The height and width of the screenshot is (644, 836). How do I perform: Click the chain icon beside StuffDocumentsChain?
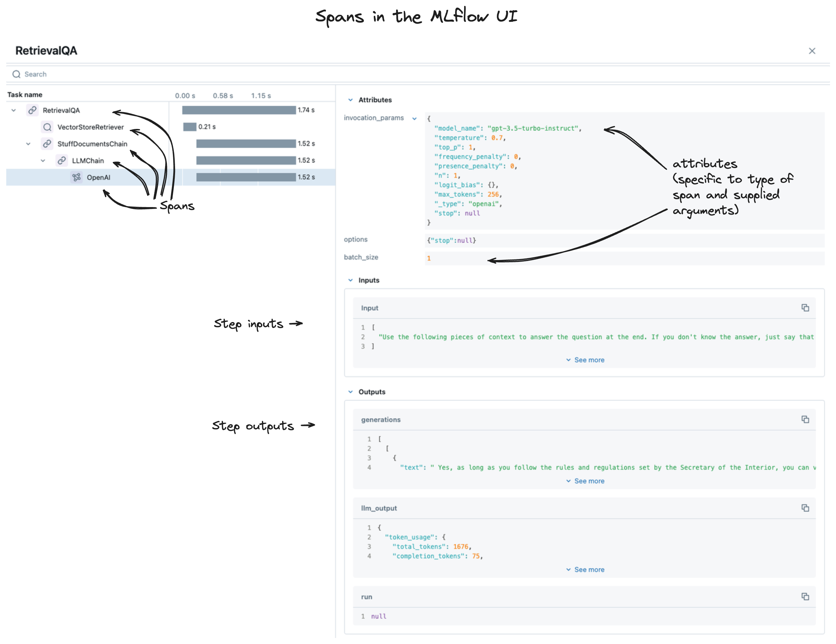(47, 144)
